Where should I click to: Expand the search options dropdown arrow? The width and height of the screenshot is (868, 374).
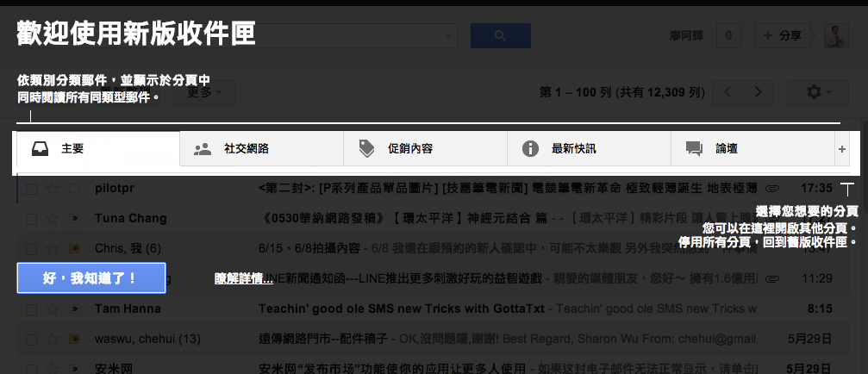(447, 36)
